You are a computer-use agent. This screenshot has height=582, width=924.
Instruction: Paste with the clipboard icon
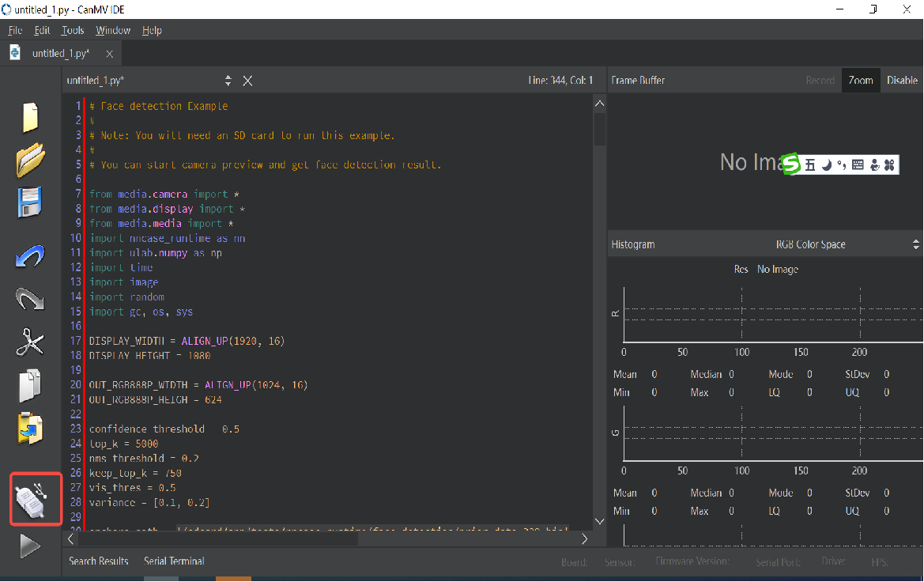point(30,428)
